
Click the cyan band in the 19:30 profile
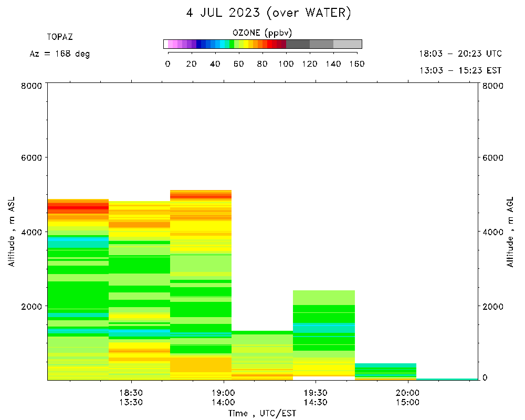pos(324,328)
